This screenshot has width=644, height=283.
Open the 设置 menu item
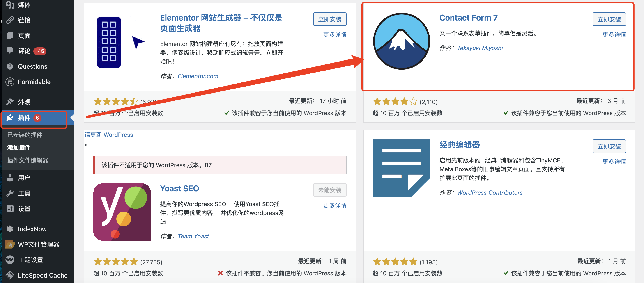pos(24,209)
